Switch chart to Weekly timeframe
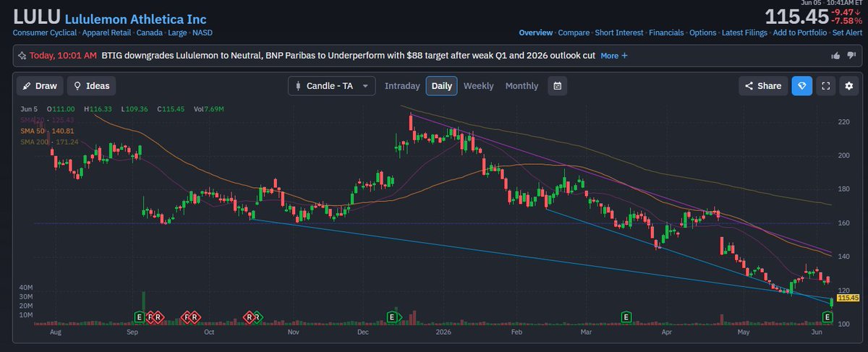Image resolution: width=868 pixels, height=352 pixels. (x=479, y=86)
